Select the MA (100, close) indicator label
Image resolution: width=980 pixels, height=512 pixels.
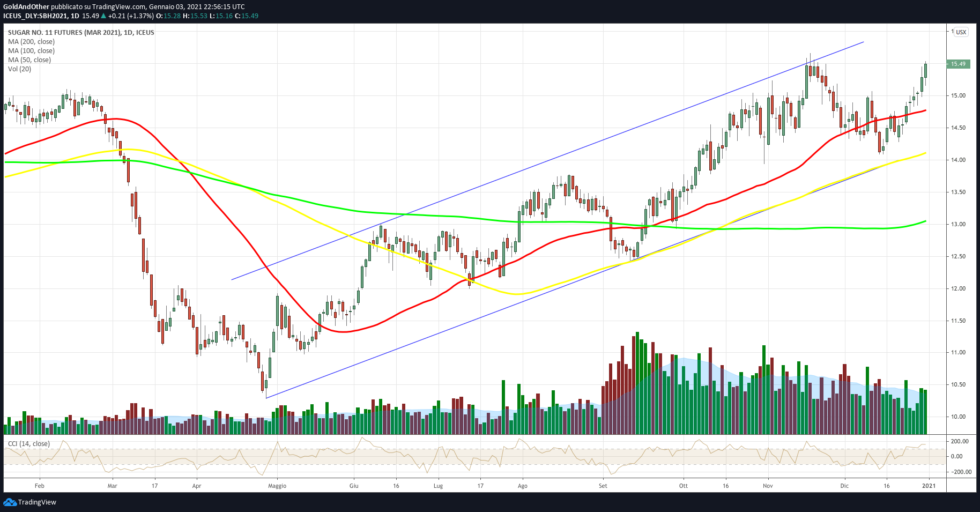[31, 51]
